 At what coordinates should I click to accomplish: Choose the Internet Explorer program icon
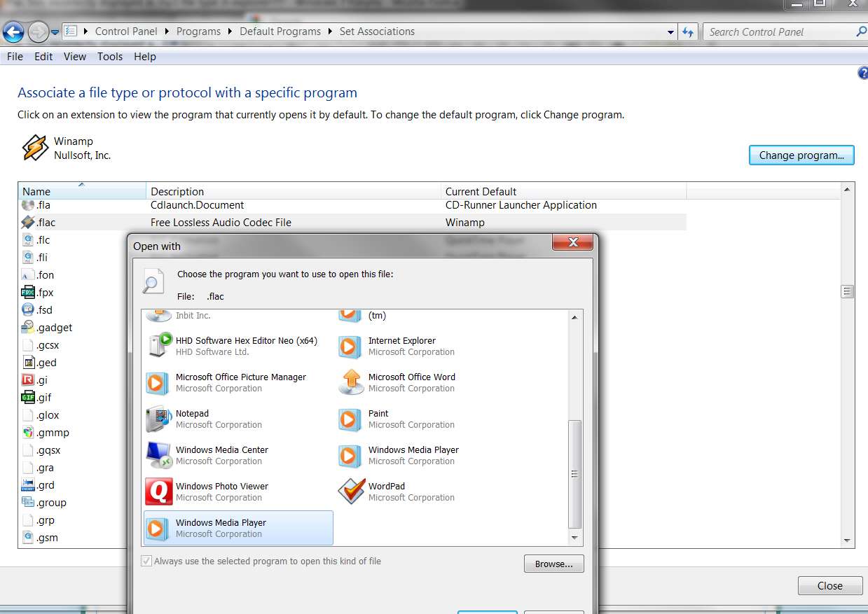point(350,346)
